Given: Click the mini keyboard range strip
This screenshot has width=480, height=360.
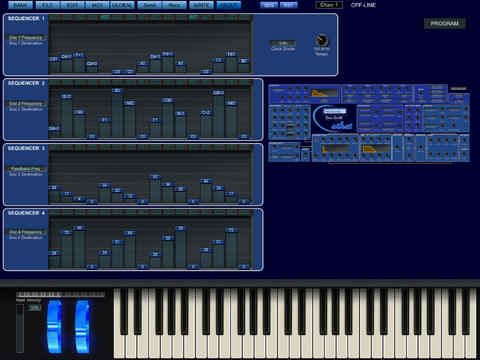Looking at the screenshot, I should [61, 294].
